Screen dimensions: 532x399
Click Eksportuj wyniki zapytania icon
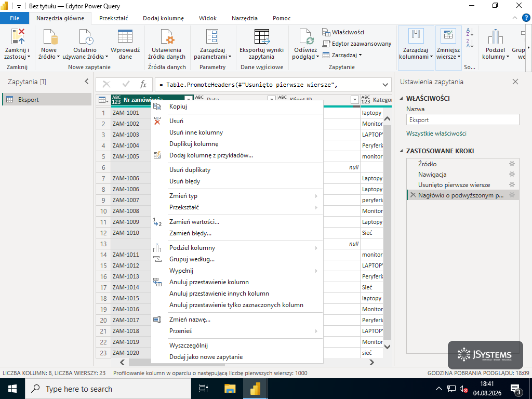(x=262, y=37)
